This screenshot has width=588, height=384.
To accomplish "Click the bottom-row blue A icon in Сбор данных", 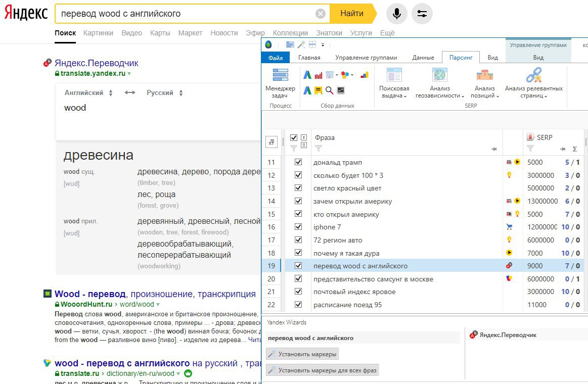I will (307, 90).
